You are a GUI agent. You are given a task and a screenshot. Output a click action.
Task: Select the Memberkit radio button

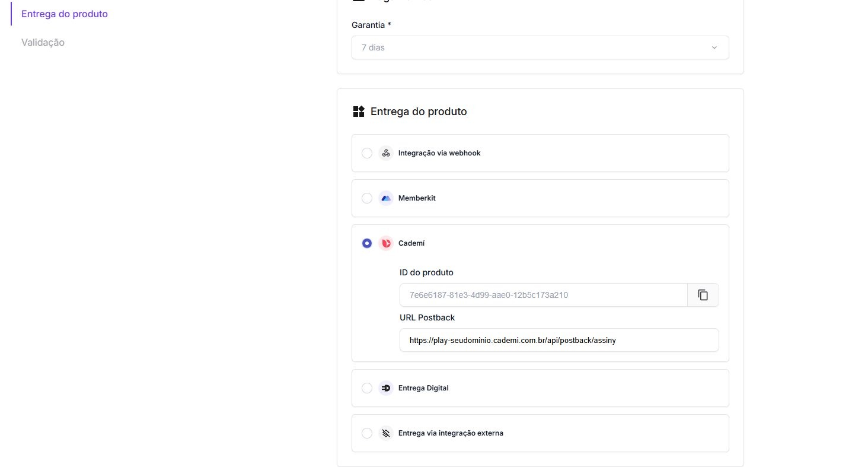367,198
